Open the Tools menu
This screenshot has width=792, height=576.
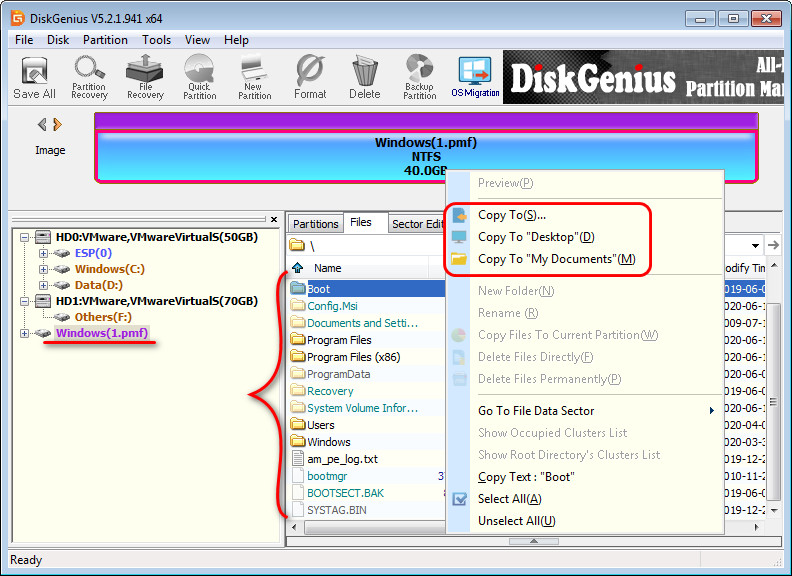[157, 40]
